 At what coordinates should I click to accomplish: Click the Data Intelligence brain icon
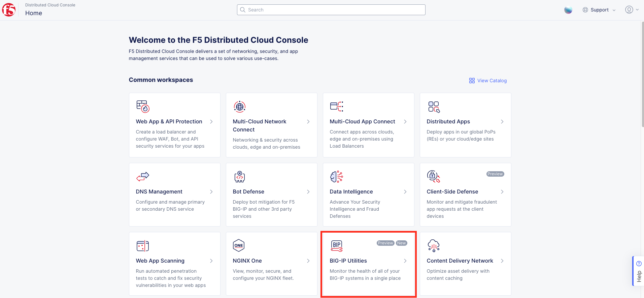point(336,176)
